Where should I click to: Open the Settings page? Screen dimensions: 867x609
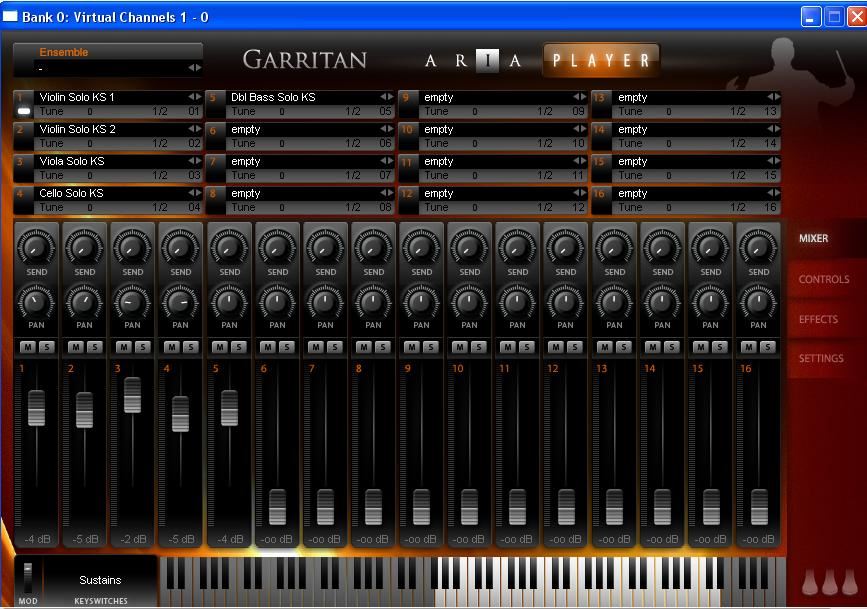coord(821,359)
